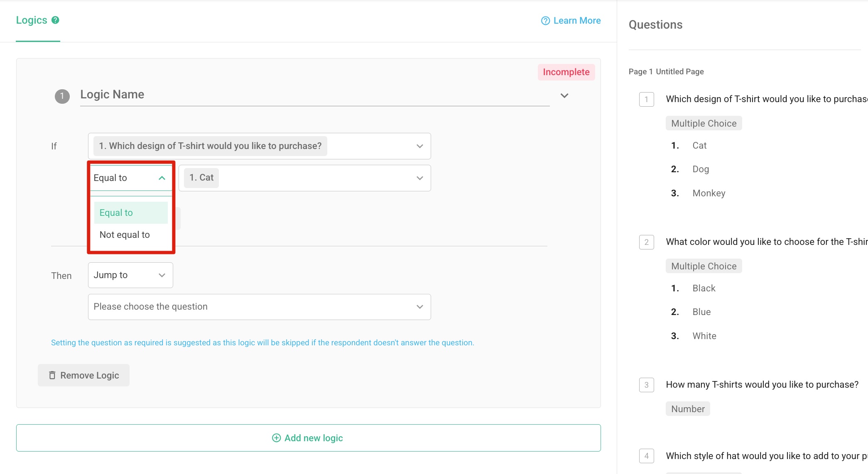
Task: Click question badge 3 in Questions panel
Action: pyautogui.click(x=646, y=385)
